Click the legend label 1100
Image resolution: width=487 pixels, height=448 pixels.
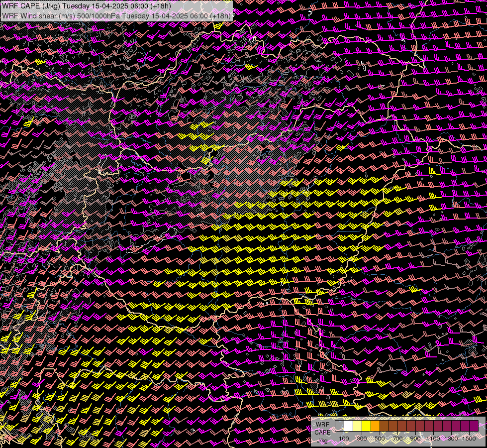pyautogui.click(x=433, y=439)
